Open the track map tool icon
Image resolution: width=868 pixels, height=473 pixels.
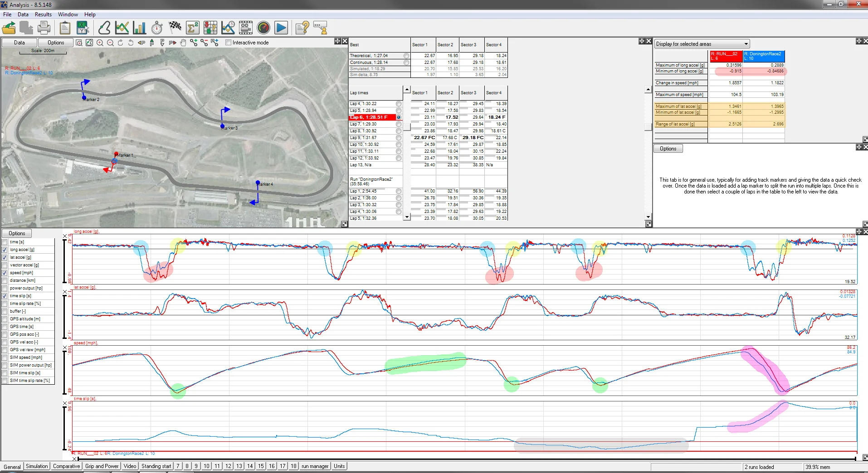tap(104, 28)
